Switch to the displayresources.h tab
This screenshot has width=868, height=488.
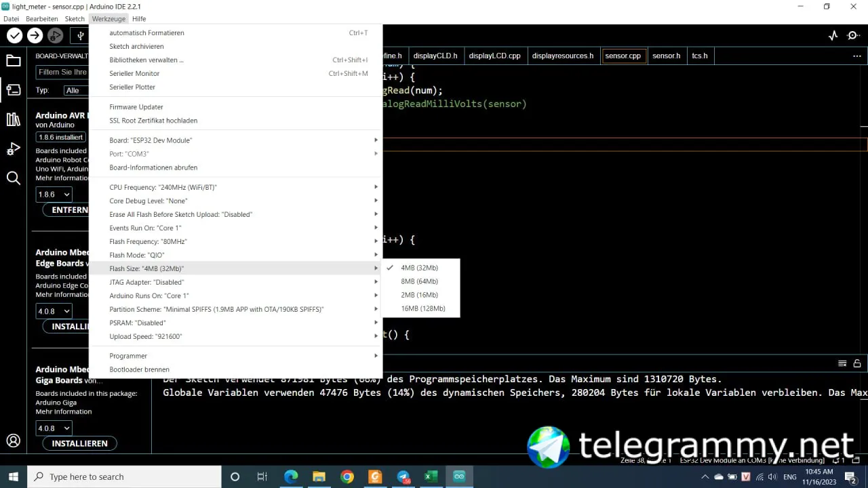562,56
